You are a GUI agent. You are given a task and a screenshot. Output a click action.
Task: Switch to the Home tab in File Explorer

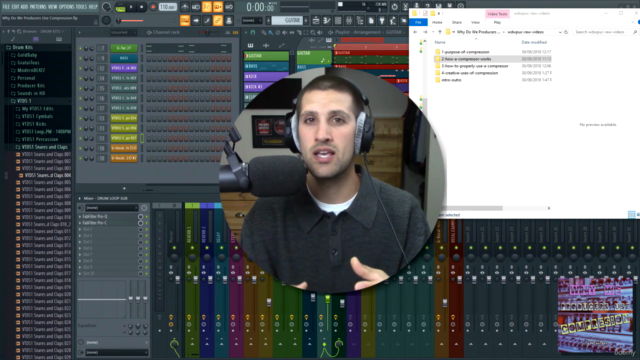coord(437,22)
